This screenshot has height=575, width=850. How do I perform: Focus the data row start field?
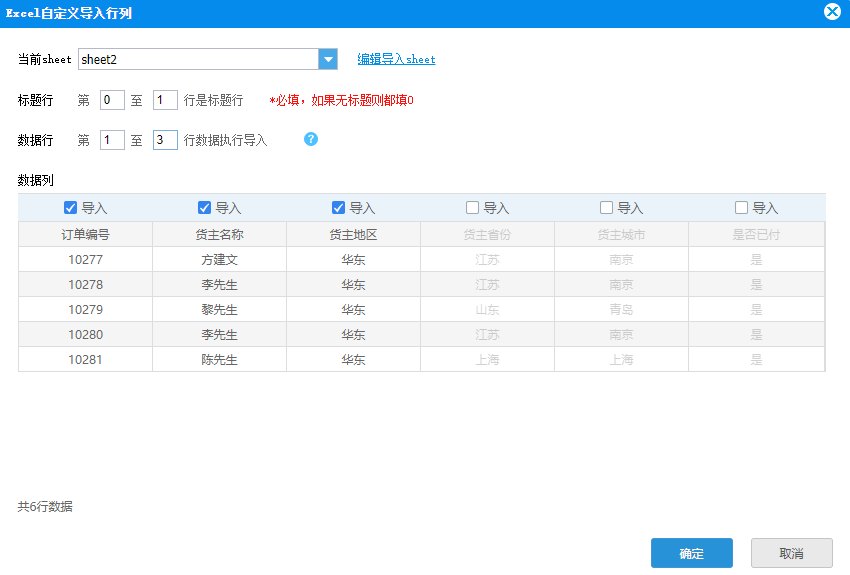tap(112, 140)
